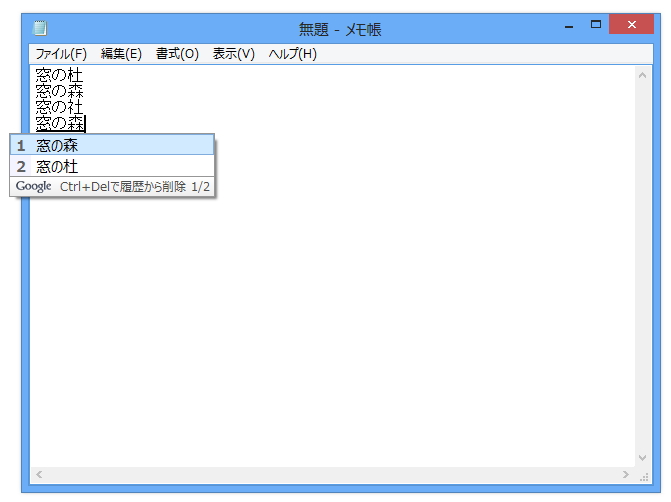The height and width of the screenshot is (502, 671).
Task: Close the メモ帳 window
Action: point(632,24)
